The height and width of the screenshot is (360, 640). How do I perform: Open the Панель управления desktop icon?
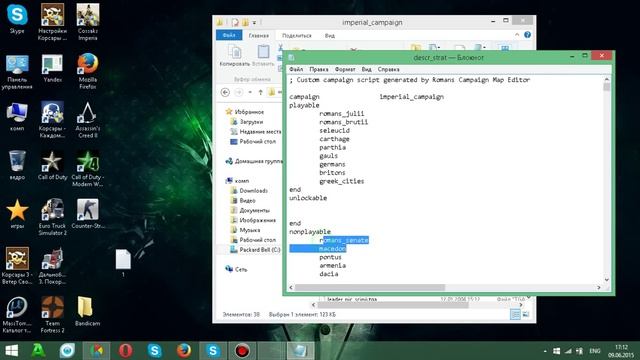17,72
